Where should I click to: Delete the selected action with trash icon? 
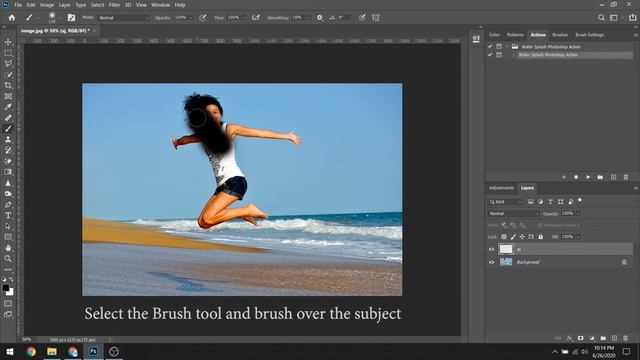point(626,177)
